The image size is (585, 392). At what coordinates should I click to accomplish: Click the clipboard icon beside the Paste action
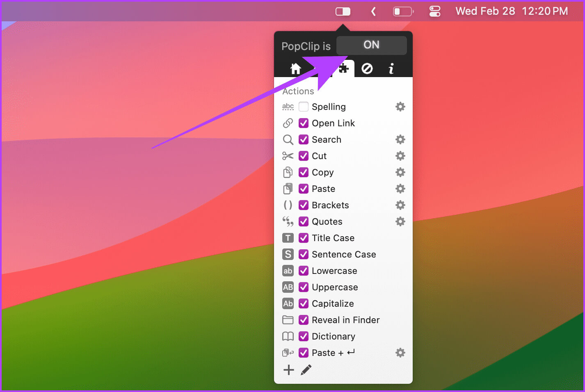point(288,189)
